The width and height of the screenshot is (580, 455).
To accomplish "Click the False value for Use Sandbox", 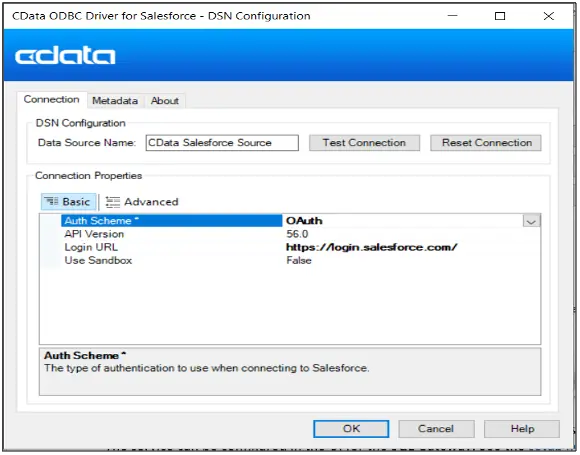I will click(x=299, y=260).
